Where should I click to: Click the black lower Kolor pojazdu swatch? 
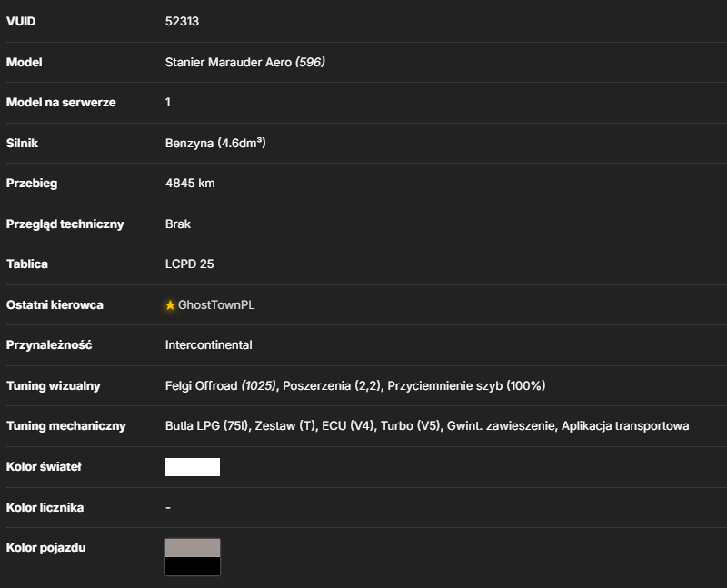(193, 566)
